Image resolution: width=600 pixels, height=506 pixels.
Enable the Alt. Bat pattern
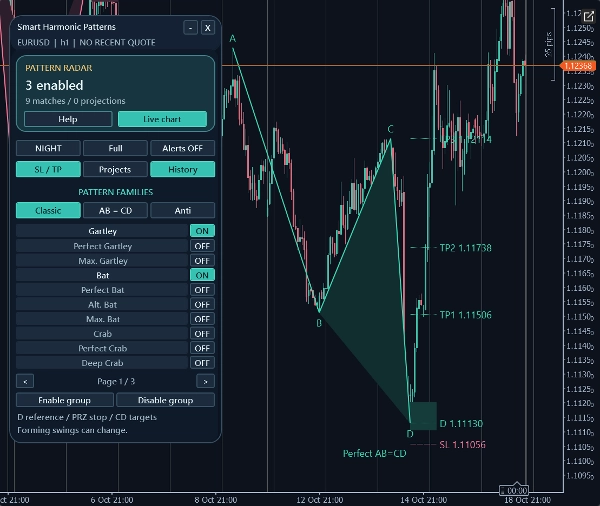202,304
